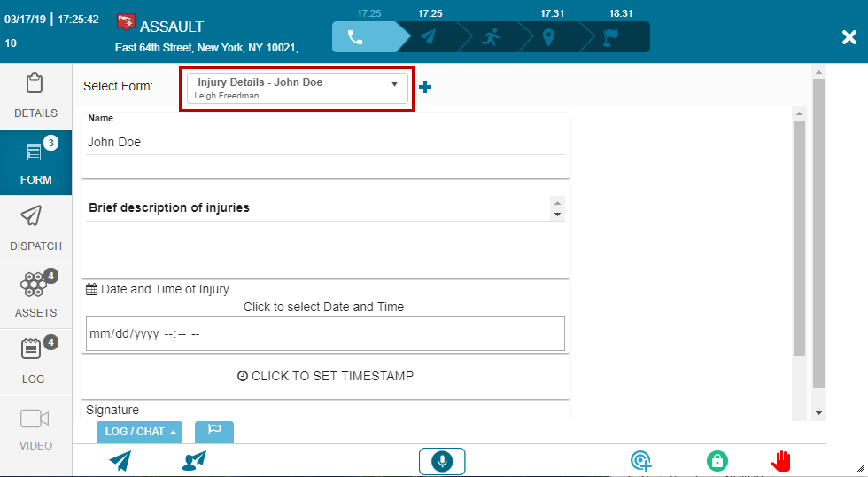The height and width of the screenshot is (477, 868).
Task: Click up arrow of the description text area
Action: click(x=557, y=202)
